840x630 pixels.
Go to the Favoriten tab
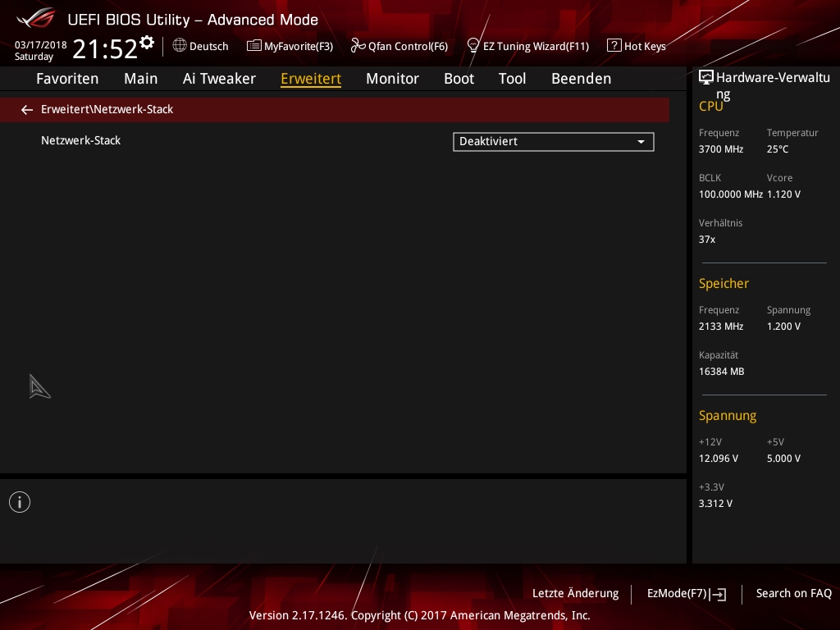pos(67,79)
